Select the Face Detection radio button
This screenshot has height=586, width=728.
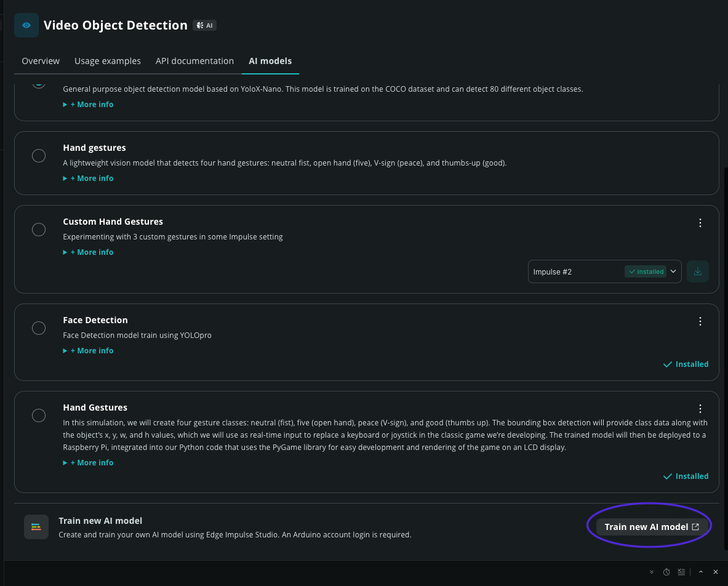(39, 328)
